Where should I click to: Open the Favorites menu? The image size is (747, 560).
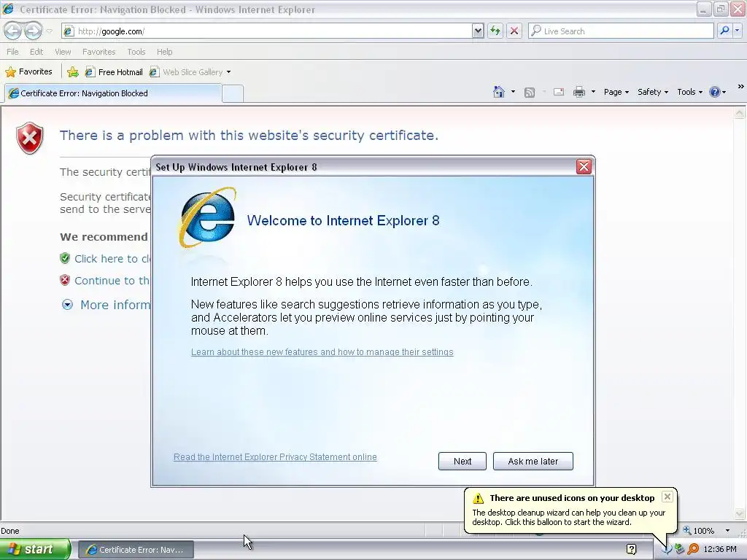[x=98, y=52]
